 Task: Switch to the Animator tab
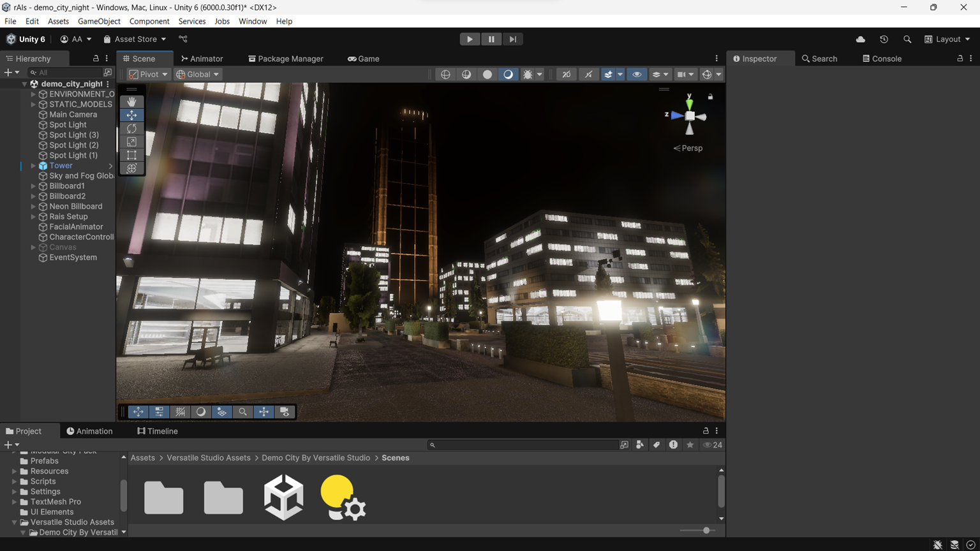[202, 58]
